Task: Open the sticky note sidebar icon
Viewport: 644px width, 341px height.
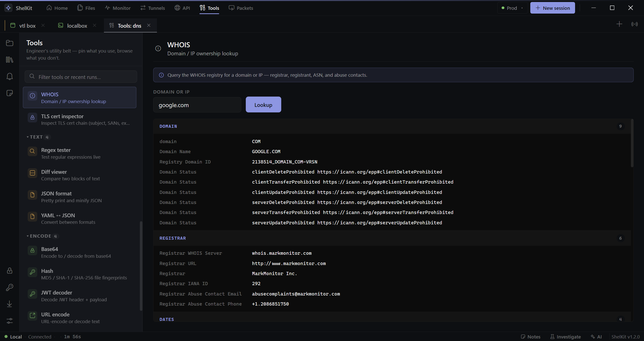Action: coord(10,93)
